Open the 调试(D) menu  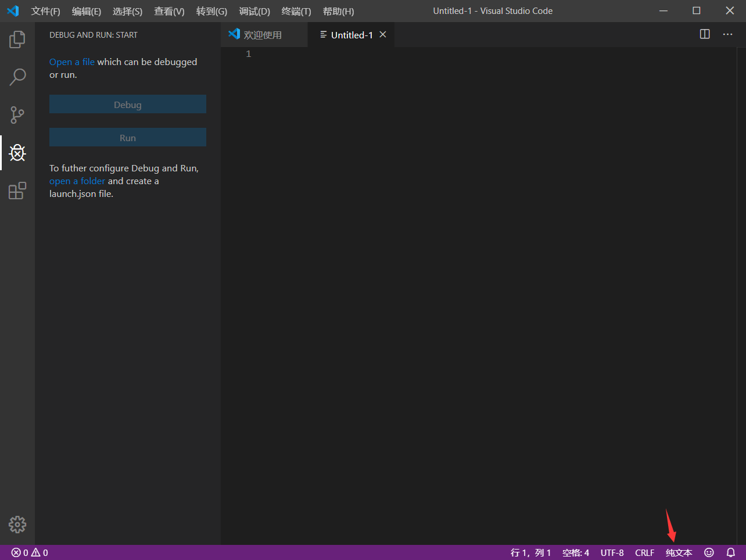(x=254, y=11)
